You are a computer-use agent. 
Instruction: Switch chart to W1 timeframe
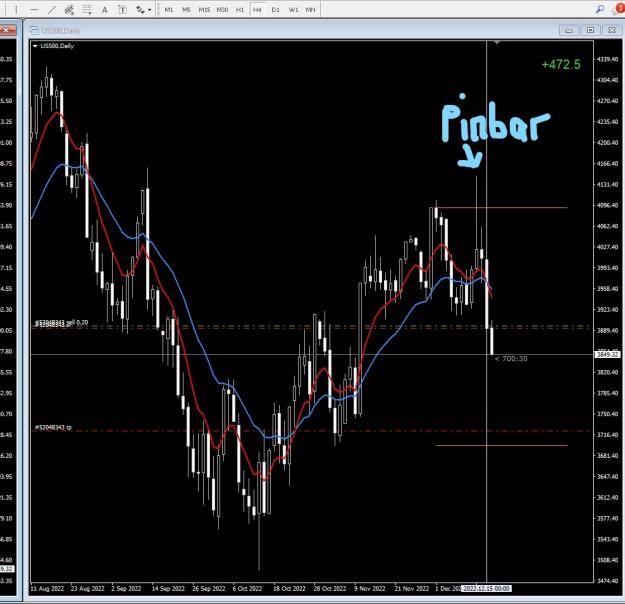point(293,10)
